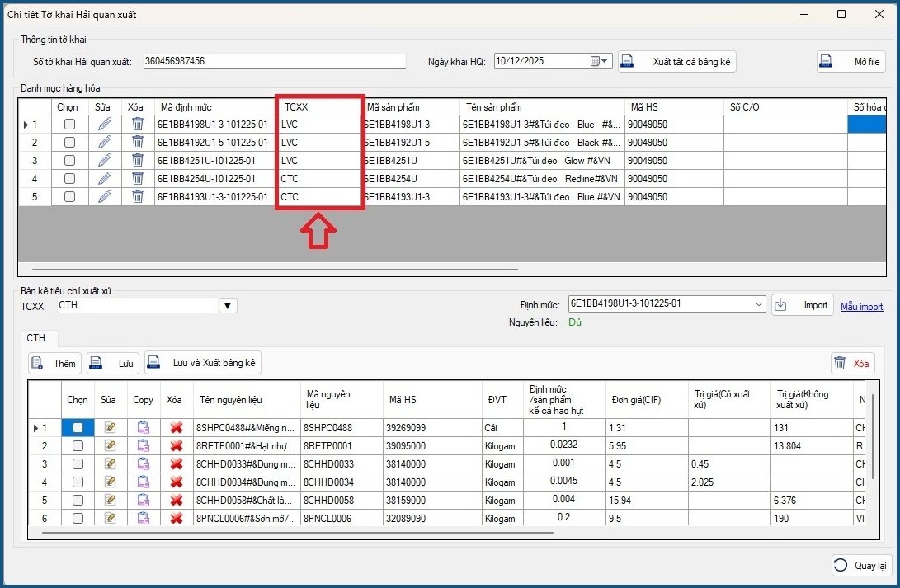
Task: Click the trash delete icon in row 3
Action: point(138,161)
